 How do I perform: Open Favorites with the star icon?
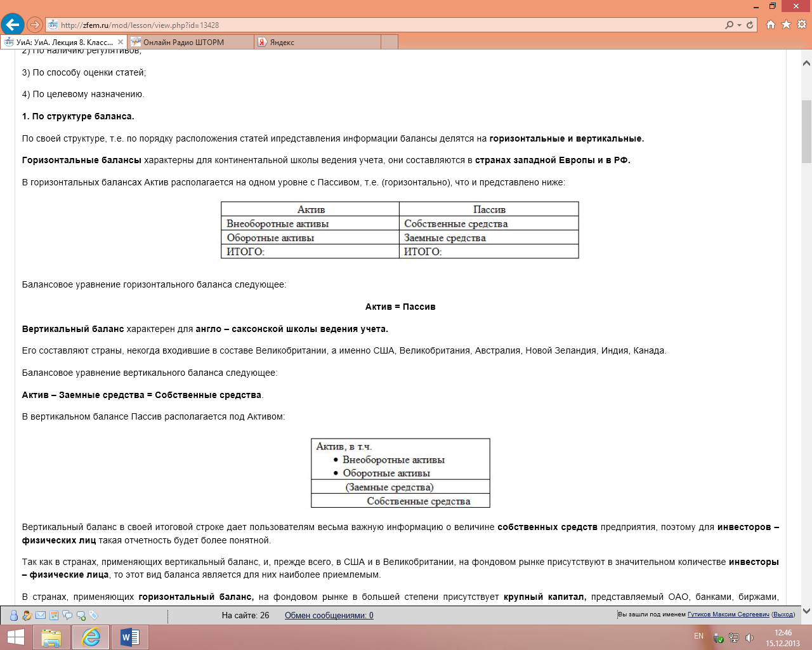pos(786,24)
